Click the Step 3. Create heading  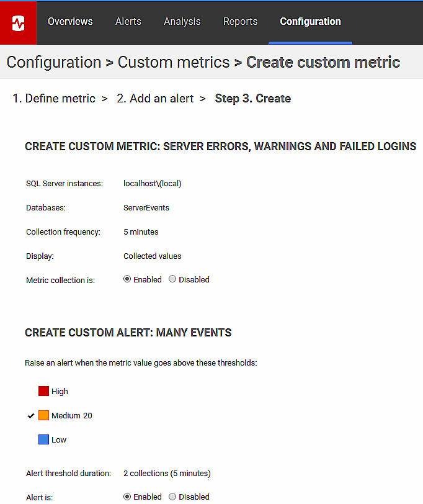click(x=252, y=99)
